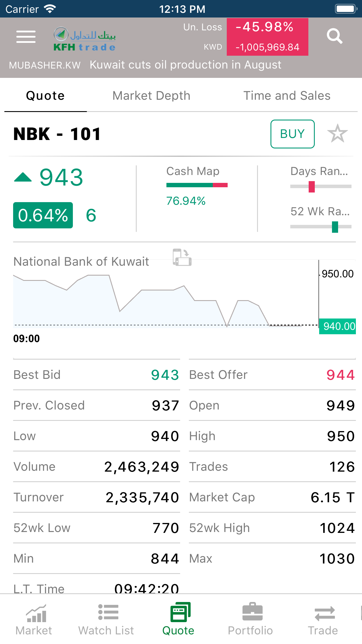Tap the price change value 6

(91, 215)
